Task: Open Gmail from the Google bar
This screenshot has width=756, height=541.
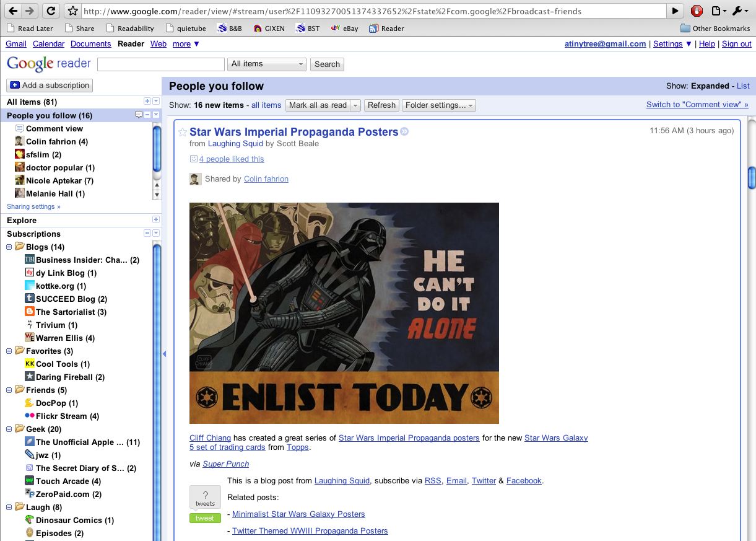Action: [16, 44]
